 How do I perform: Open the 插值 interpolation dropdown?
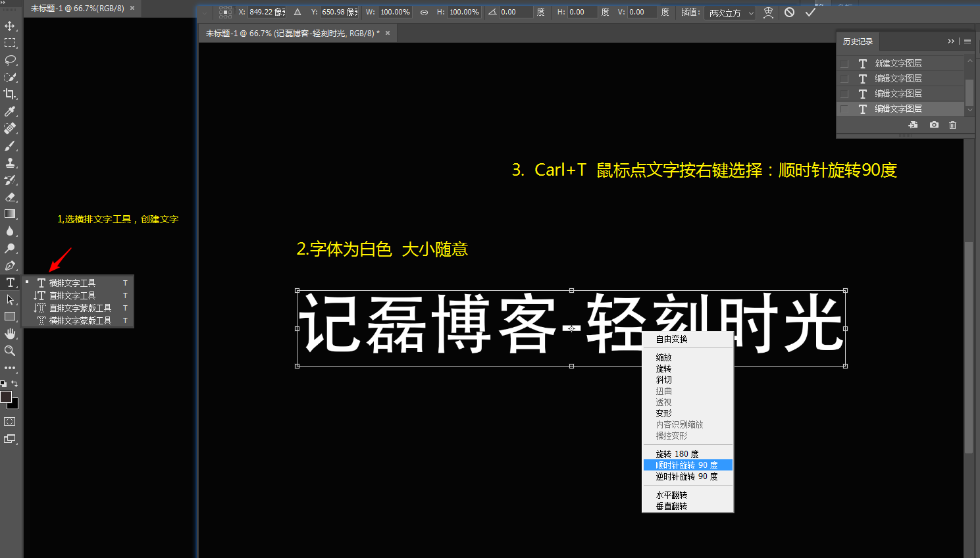(x=731, y=13)
